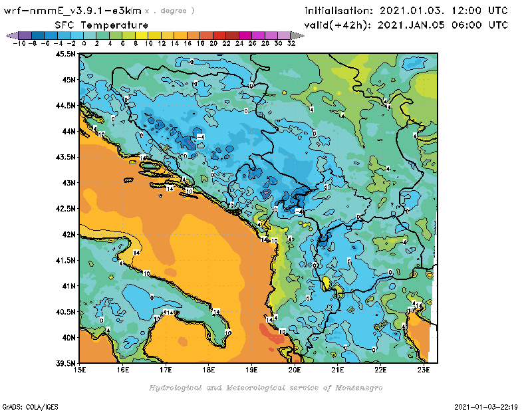The width and height of the screenshot is (532, 411).
Task: Click the purple -10 to -8 legend swatch
Action: click(x=25, y=35)
